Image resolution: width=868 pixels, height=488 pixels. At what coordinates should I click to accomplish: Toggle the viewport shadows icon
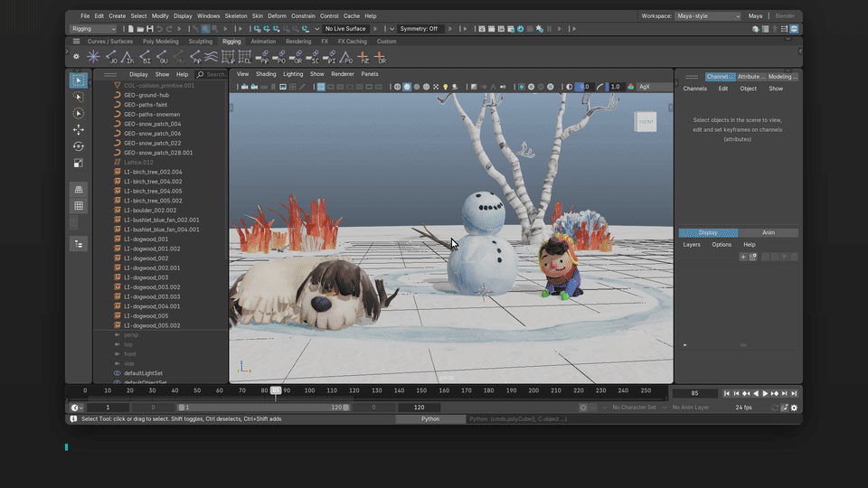[x=455, y=87]
